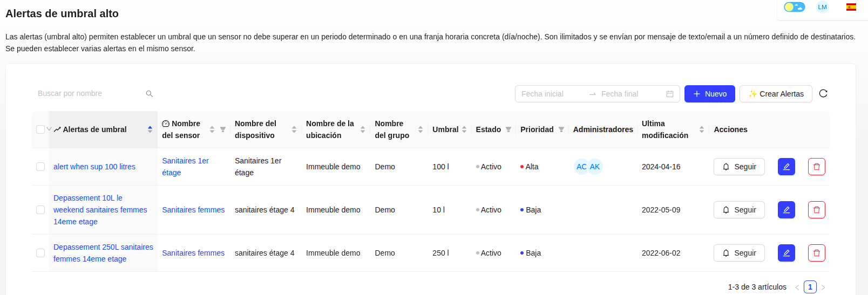Edit the 'Depassement 250L' alert
868x295 pixels.
pos(786,253)
